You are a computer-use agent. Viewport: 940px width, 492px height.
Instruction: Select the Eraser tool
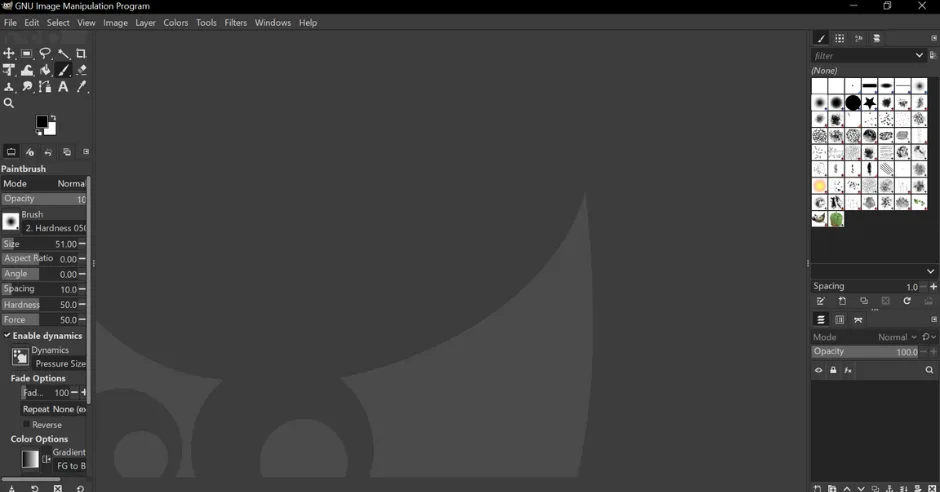(x=82, y=70)
